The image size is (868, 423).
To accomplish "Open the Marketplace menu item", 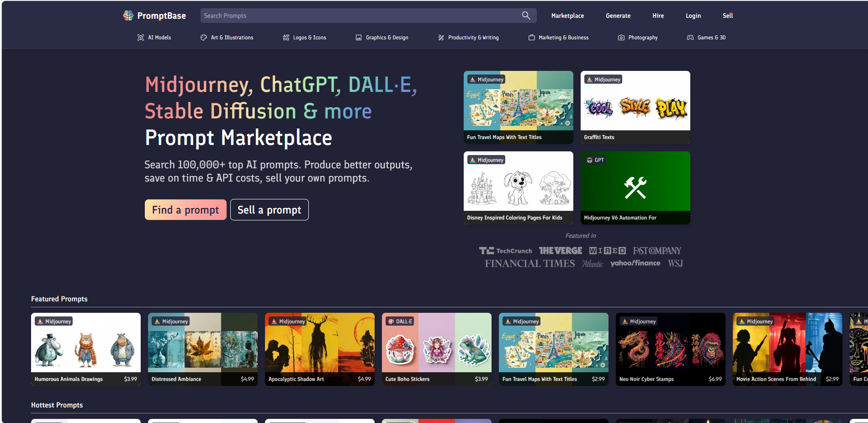I will [567, 16].
